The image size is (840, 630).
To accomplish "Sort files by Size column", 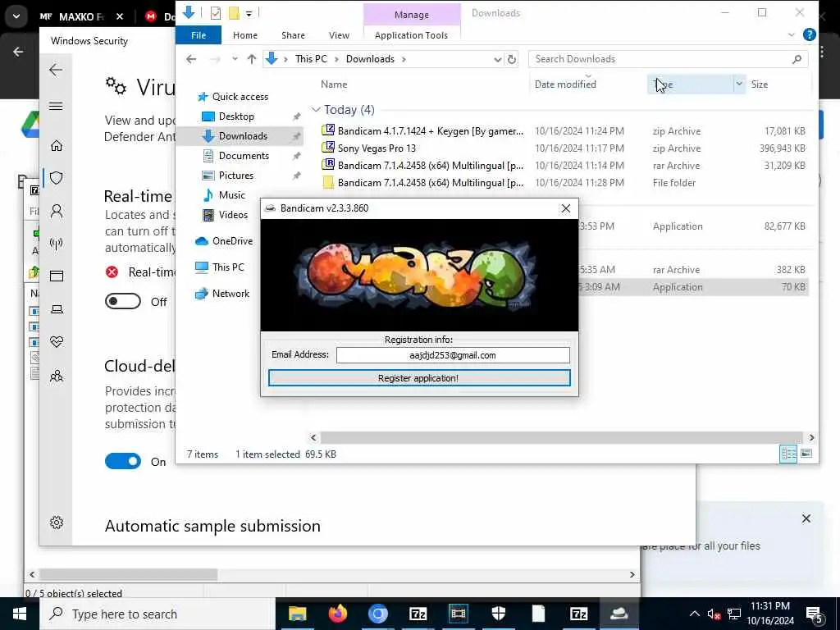I will (x=759, y=84).
